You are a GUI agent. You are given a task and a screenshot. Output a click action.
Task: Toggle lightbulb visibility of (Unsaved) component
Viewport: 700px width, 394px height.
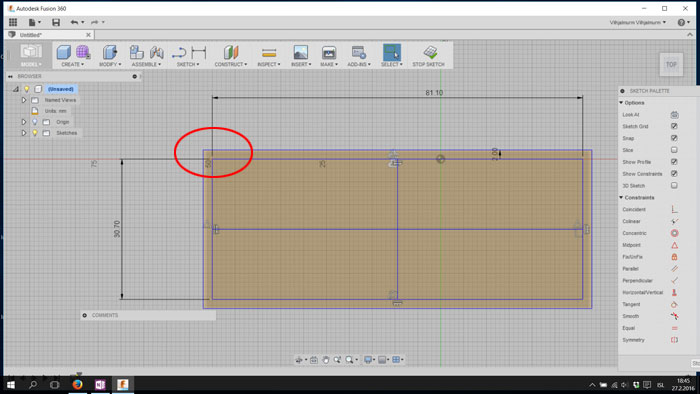pyautogui.click(x=27, y=89)
